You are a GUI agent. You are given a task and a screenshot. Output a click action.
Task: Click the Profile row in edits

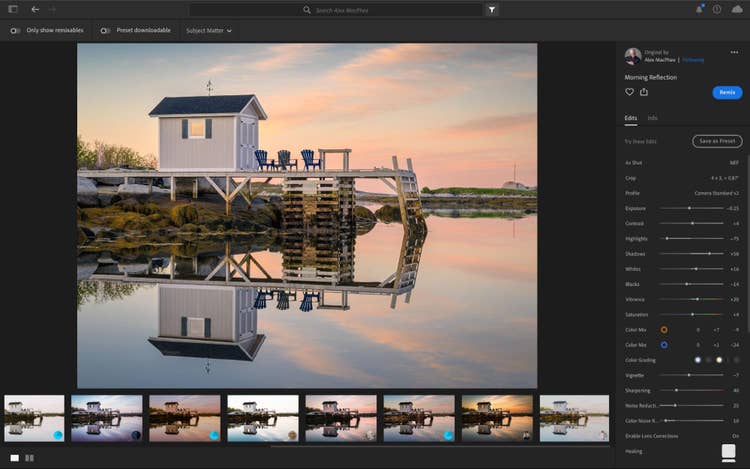pos(682,193)
